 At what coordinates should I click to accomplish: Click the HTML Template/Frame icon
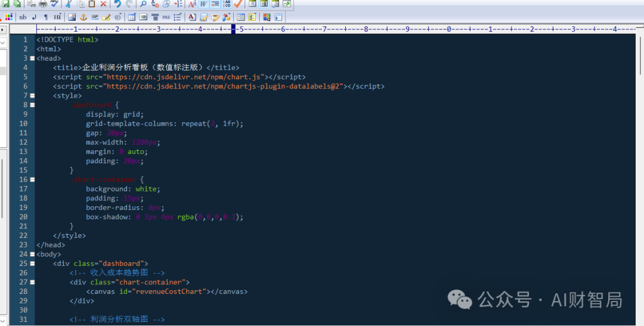tap(278, 17)
